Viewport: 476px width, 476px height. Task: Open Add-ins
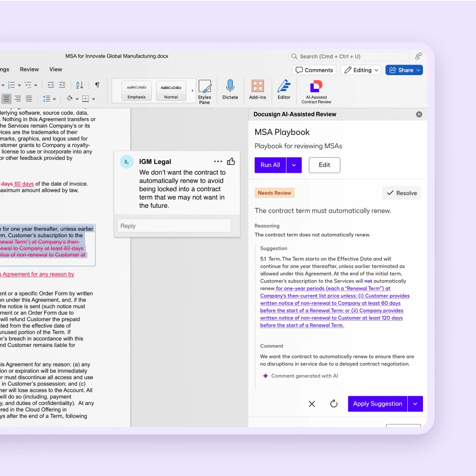[x=257, y=89]
